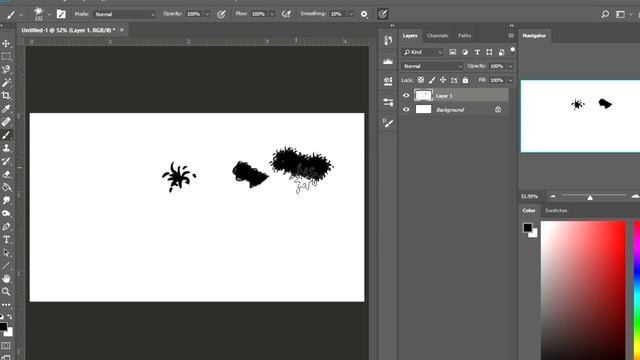Select the Navigator tab
Viewport: 640px width, 360px height.
click(x=534, y=36)
